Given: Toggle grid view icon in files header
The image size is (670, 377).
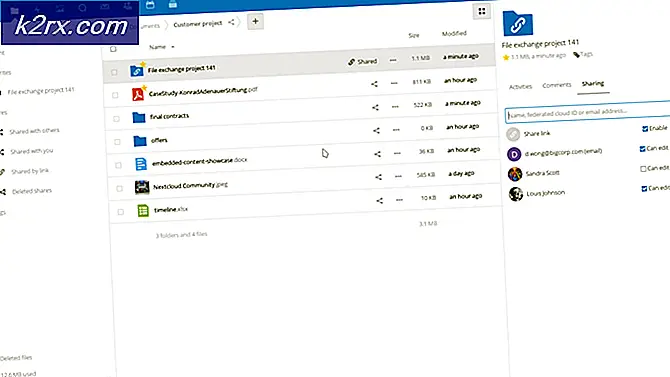Looking at the screenshot, I should 482,12.
